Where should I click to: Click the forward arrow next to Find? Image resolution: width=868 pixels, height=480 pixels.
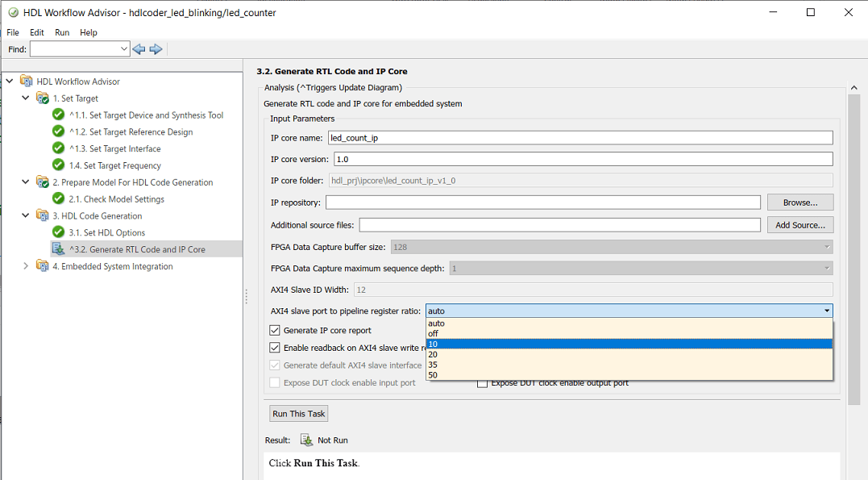156,49
